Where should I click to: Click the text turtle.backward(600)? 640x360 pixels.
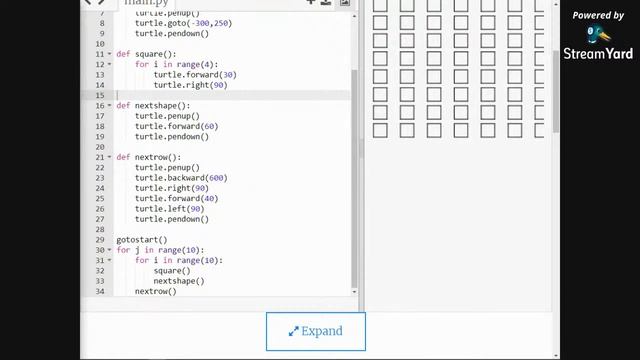click(x=181, y=178)
